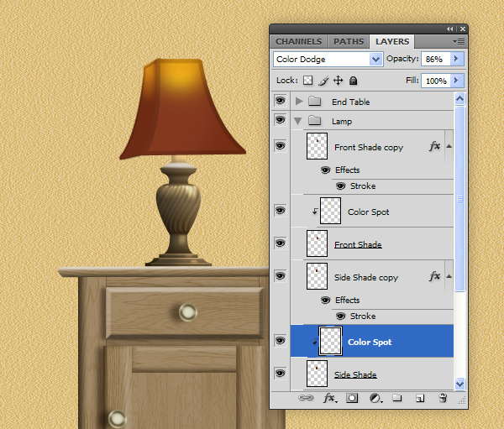Hide the End Table group
504x429 pixels.
[280, 102]
